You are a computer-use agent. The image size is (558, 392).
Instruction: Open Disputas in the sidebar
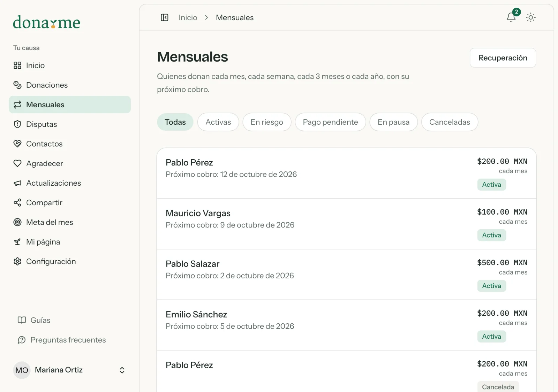coord(70,124)
